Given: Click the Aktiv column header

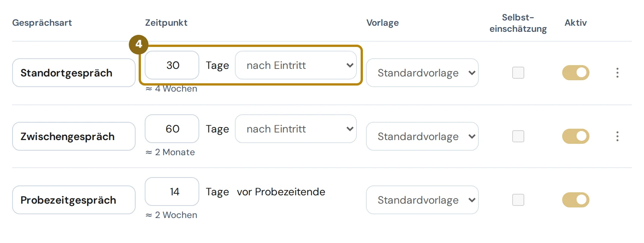Looking at the screenshot, I should (x=576, y=23).
